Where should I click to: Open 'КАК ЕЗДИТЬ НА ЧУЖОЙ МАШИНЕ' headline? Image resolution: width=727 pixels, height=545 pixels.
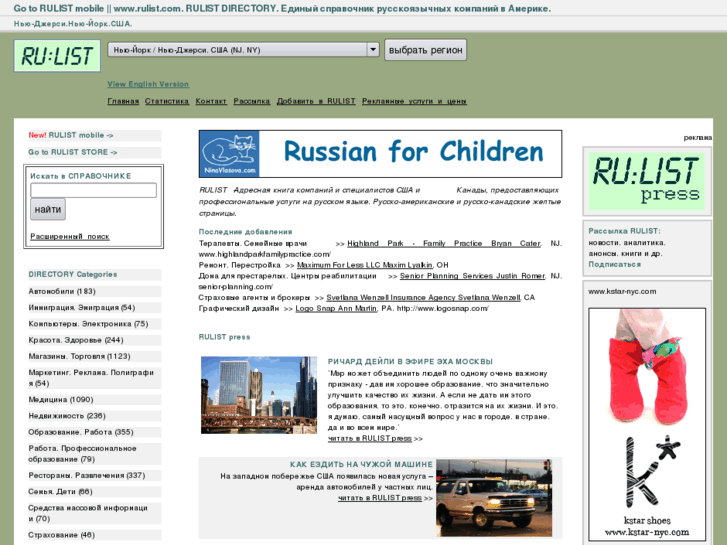(361, 465)
